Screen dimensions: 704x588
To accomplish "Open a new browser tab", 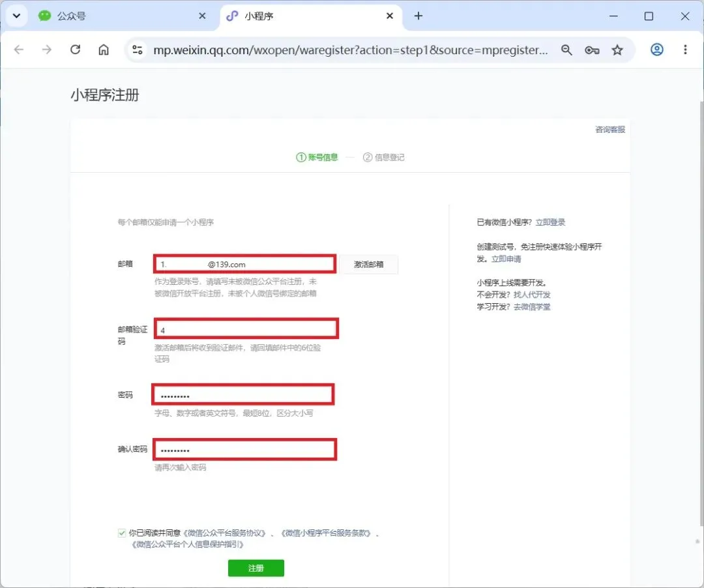I will (418, 16).
